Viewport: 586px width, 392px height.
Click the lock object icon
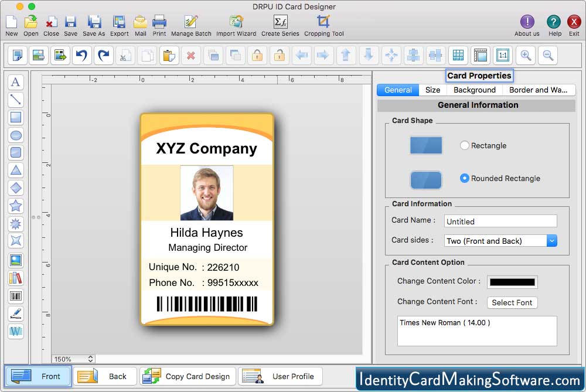point(257,55)
